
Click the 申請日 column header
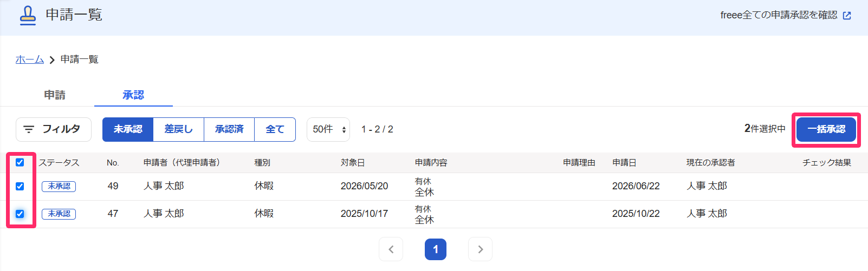(624, 162)
